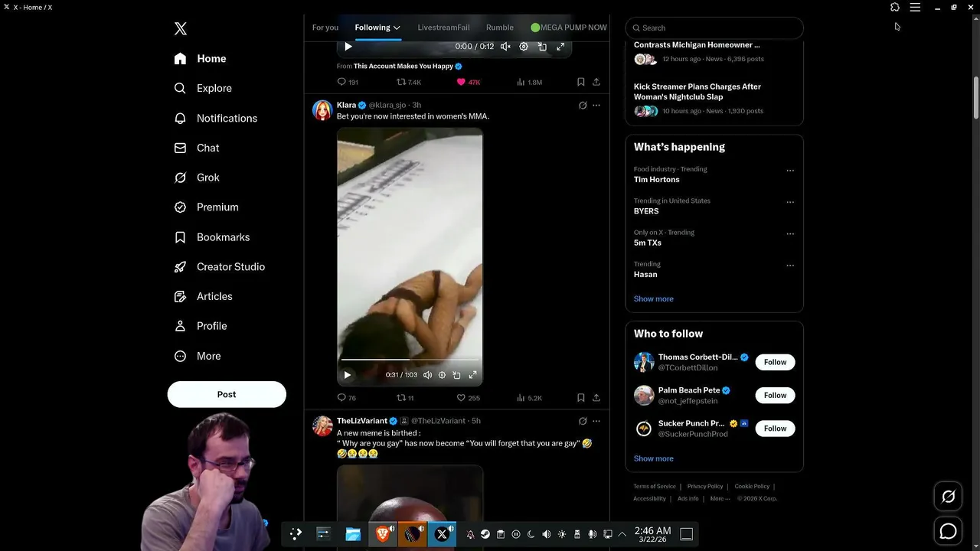Open settings of top 0:12 video
This screenshot has height=551, width=980.
tap(524, 47)
